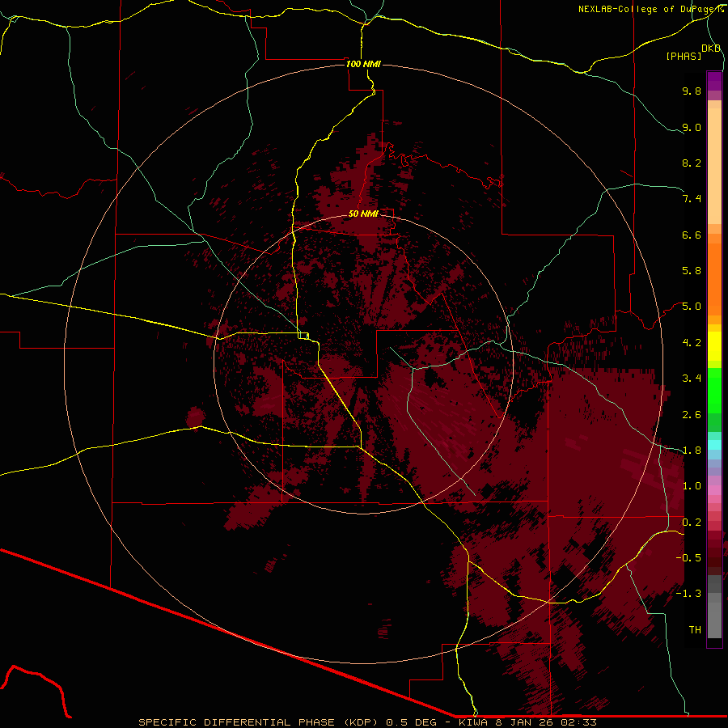The image size is (728, 728).
Task: Click the 1.0 value on the color scale
Action: point(692,486)
